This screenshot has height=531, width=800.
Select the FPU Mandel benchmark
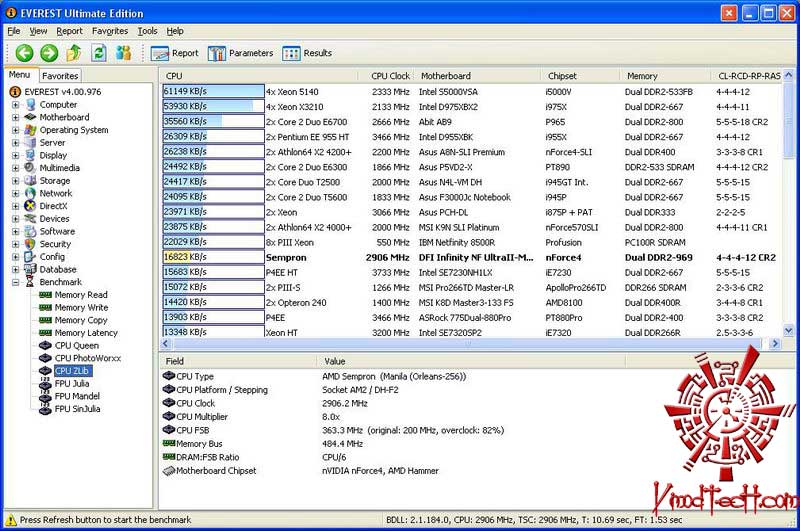tap(77, 396)
